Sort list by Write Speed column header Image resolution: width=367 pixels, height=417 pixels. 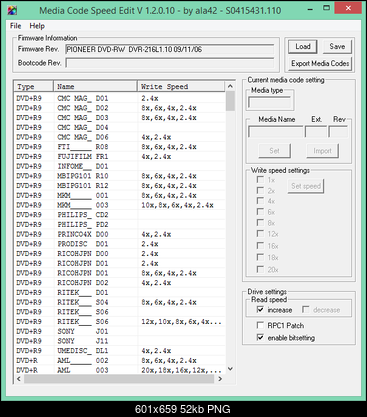[181, 86]
